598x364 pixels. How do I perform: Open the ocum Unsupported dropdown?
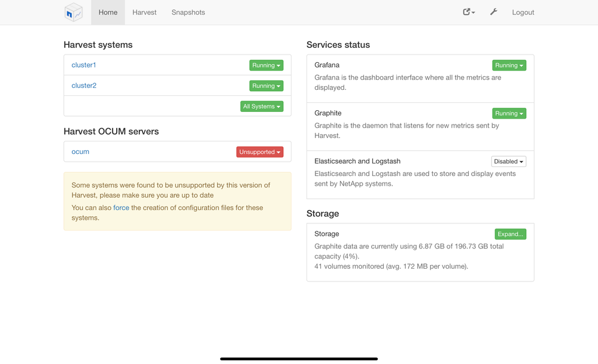click(260, 152)
